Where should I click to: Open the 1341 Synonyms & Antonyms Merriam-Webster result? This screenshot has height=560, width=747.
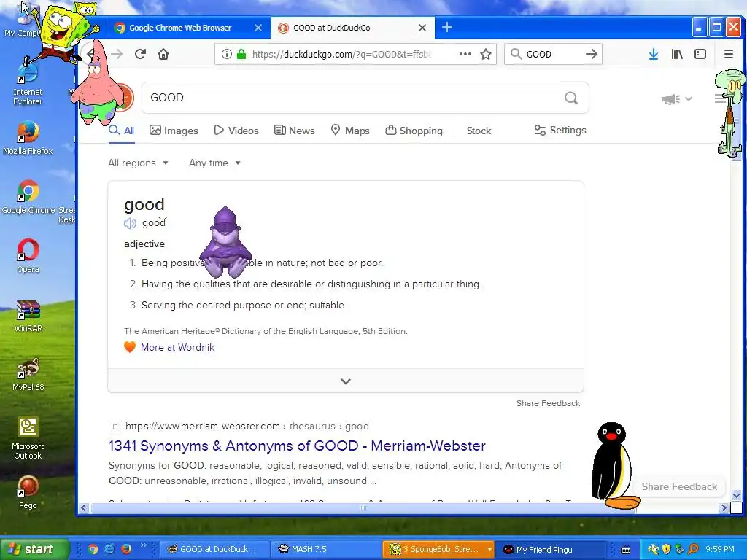point(297,446)
